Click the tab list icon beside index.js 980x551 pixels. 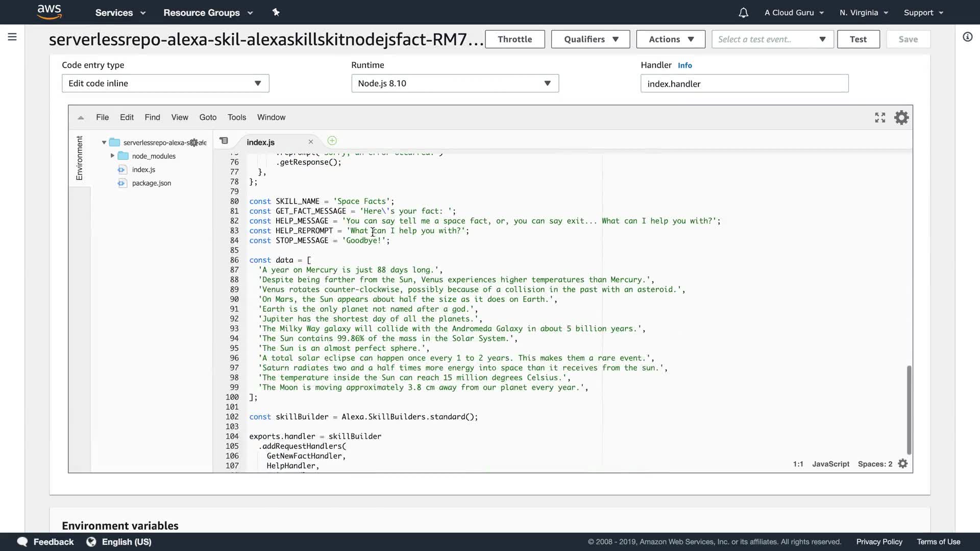(224, 141)
